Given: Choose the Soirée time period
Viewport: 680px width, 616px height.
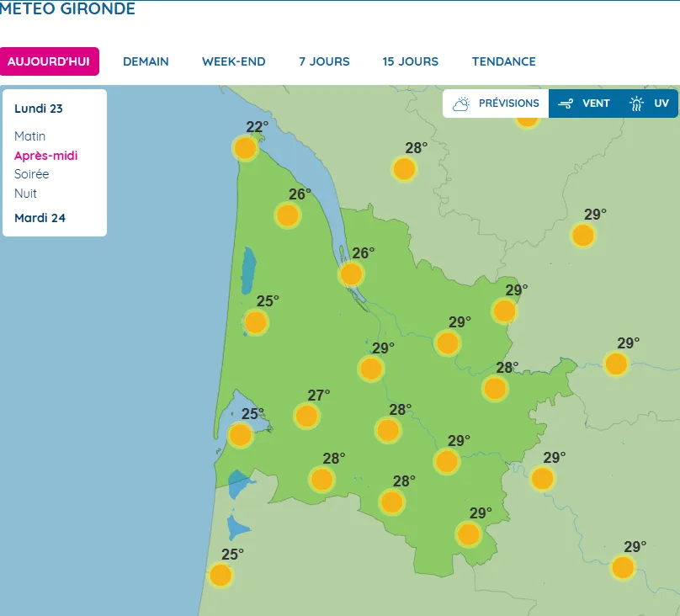Looking at the screenshot, I should tap(32, 174).
